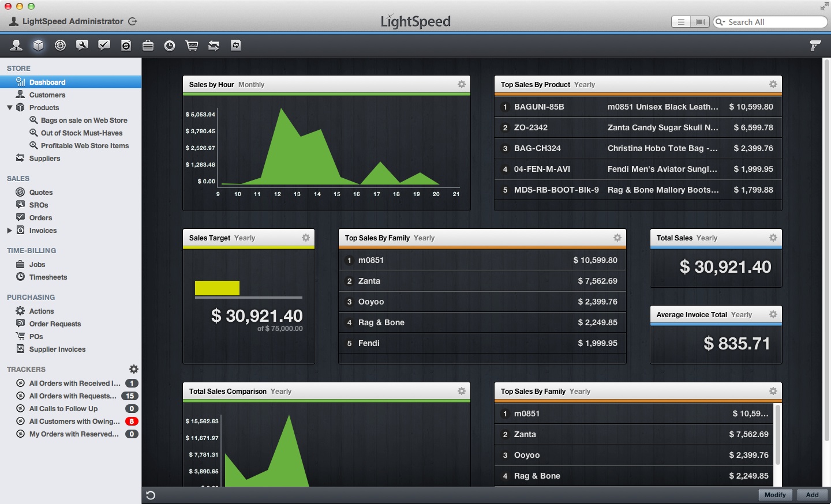The width and height of the screenshot is (831, 504).
Task: Open Supplier Invoices in the sidebar
Action: pos(70,349)
